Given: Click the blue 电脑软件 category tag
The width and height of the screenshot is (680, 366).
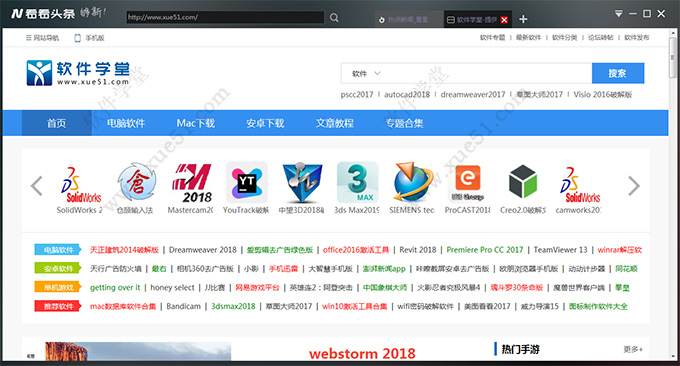Looking at the screenshot, I should [x=58, y=250].
